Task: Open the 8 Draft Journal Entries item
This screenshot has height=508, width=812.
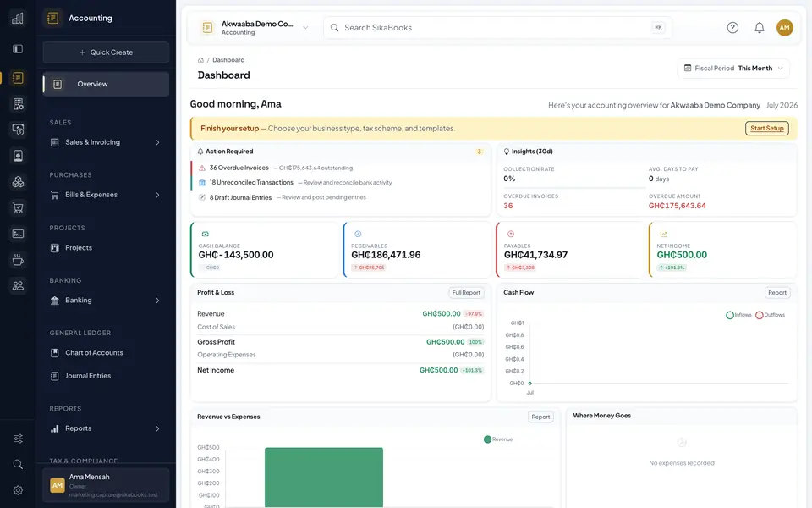Action: pyautogui.click(x=340, y=197)
